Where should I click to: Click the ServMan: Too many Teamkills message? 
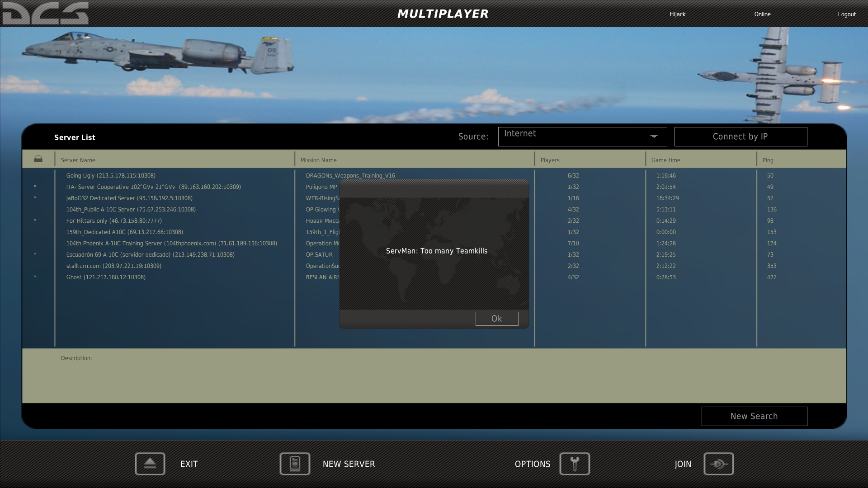coord(437,251)
